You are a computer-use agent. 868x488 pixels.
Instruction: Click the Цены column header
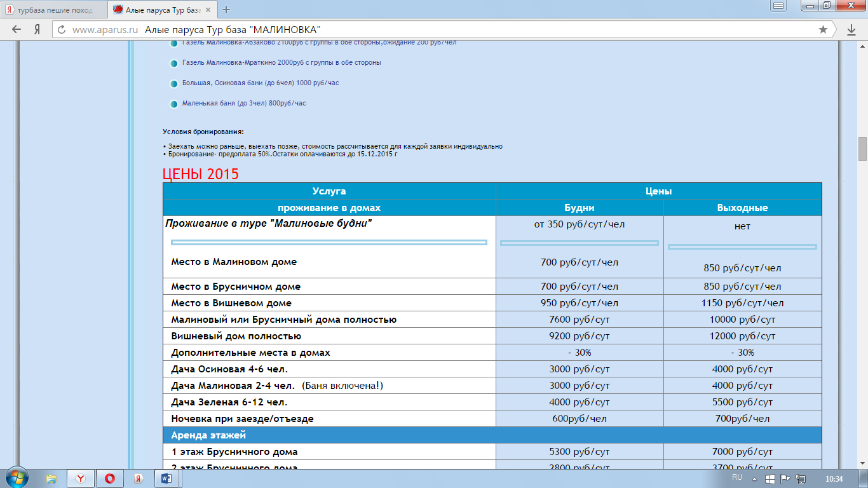658,191
